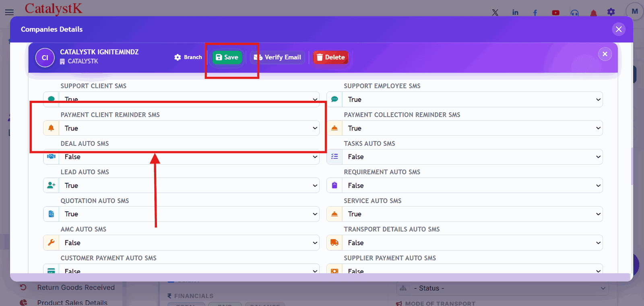This screenshot has height=306, width=644.
Task: Click the handshake icon beside Deal Auto SMS
Action: pos(51,157)
